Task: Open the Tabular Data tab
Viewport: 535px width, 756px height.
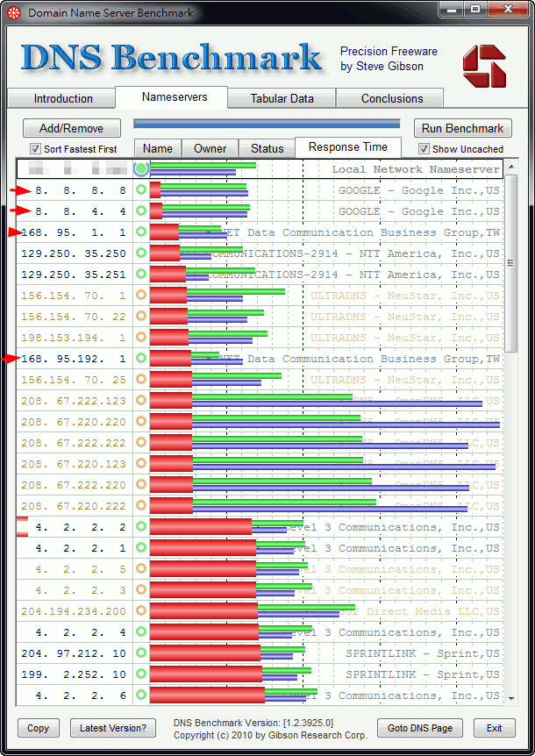Action: (x=282, y=98)
